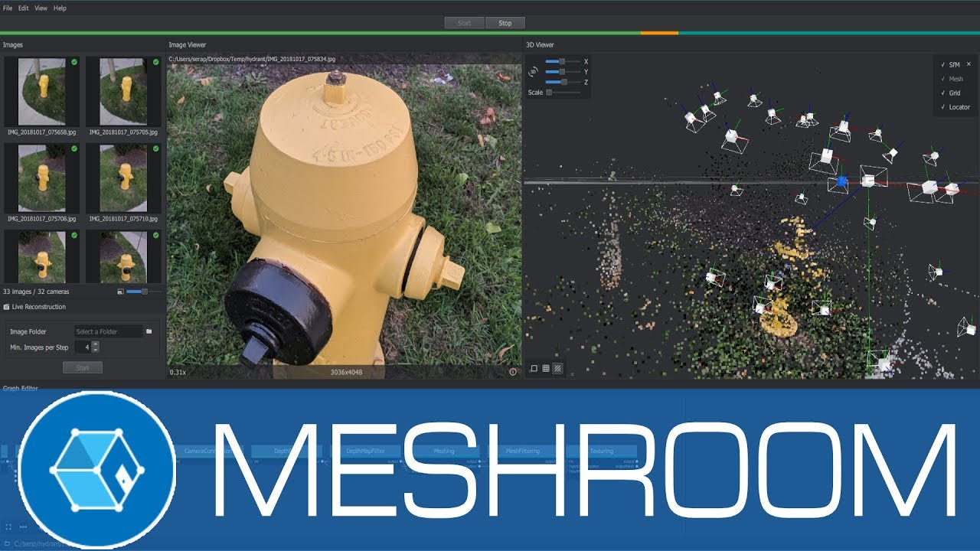The height and width of the screenshot is (551, 980).
Task: Click the 0.31x zoom label
Action: click(178, 372)
